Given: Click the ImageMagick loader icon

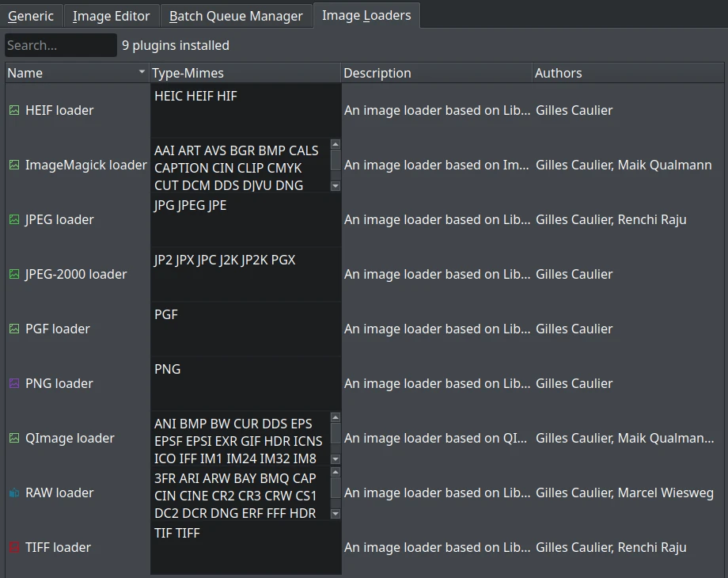Looking at the screenshot, I should pyautogui.click(x=14, y=165).
